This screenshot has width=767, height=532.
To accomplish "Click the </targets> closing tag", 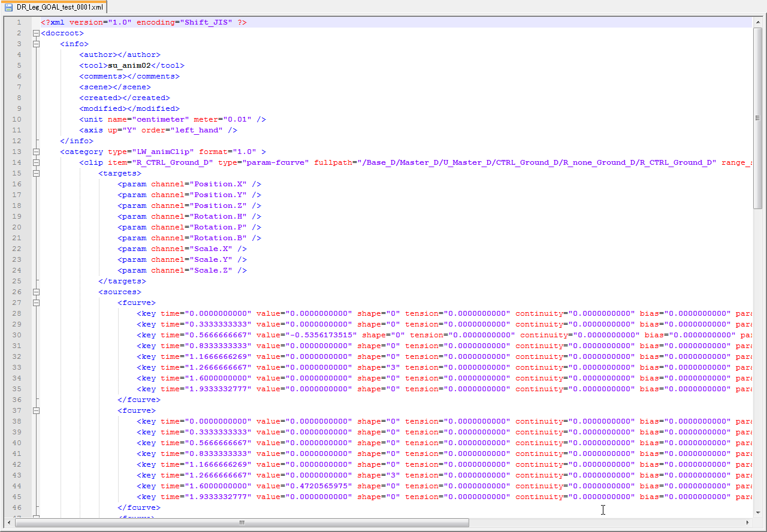I will (122, 281).
